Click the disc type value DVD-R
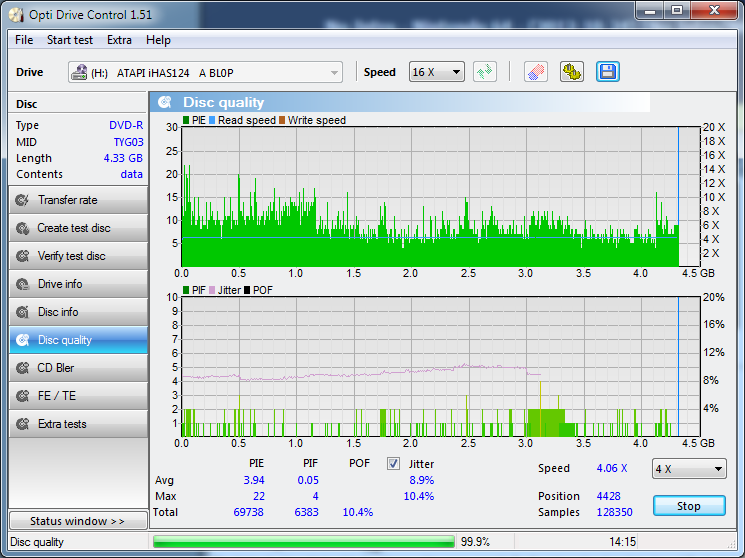The width and height of the screenshot is (745, 558). pyautogui.click(x=126, y=125)
